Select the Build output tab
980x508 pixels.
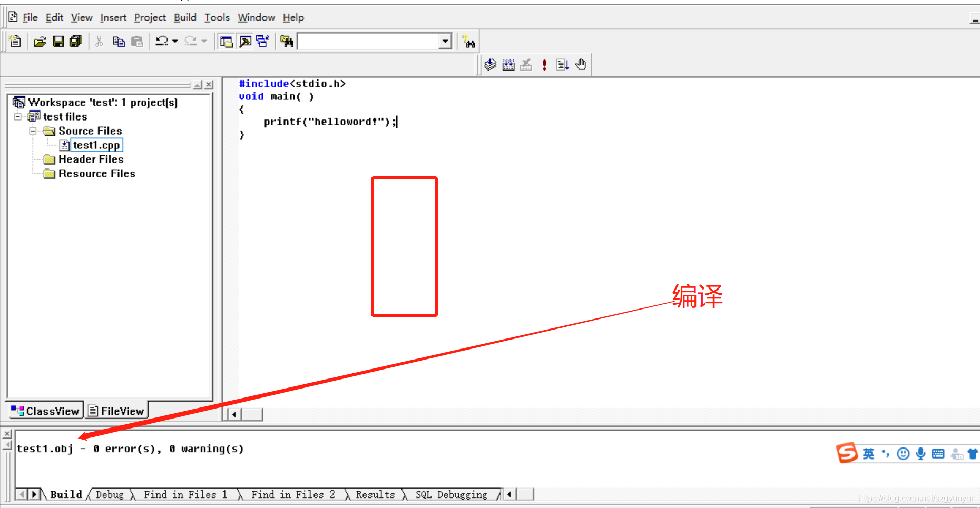(66, 494)
